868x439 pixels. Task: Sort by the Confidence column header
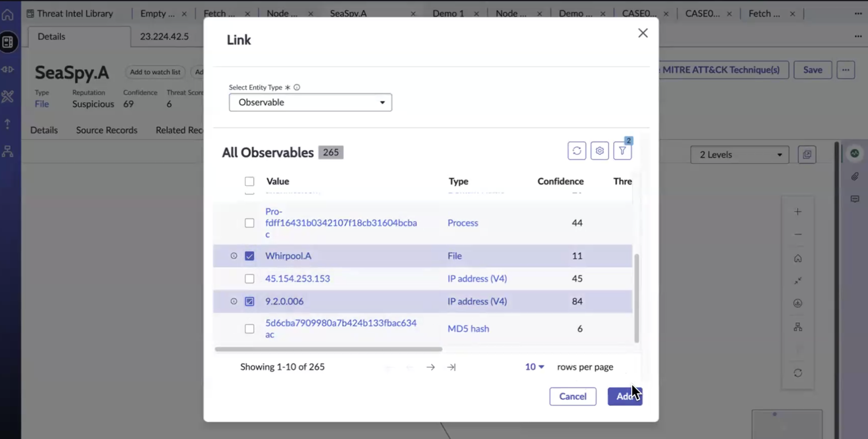point(561,181)
